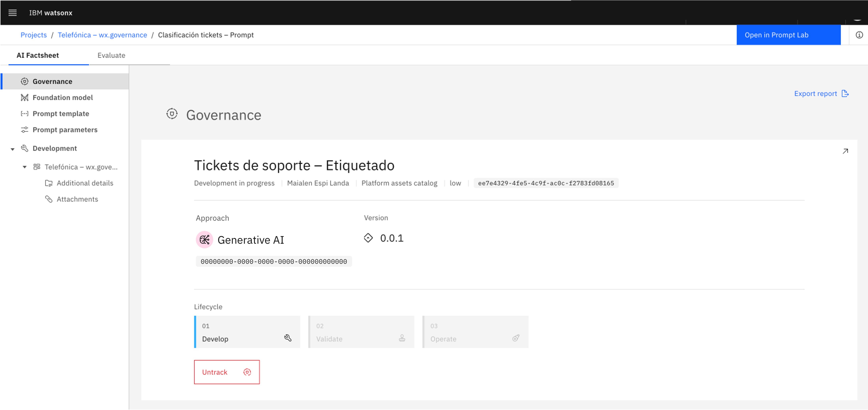Click the version diamond icon

(368, 238)
